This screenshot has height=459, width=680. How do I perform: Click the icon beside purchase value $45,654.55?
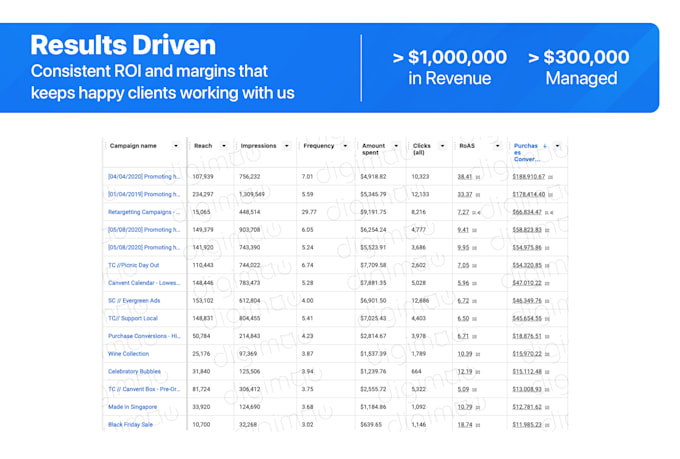(547, 319)
